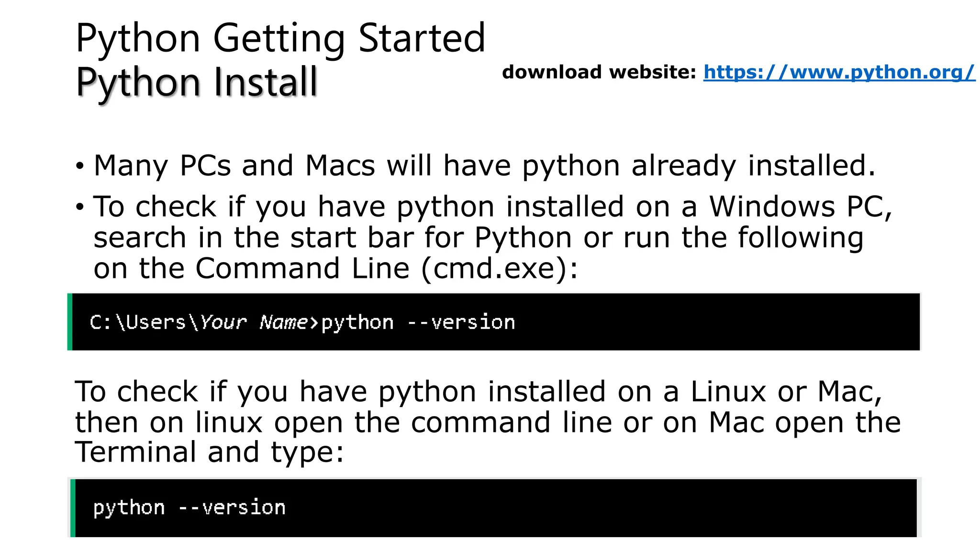Select the "Linux or Mac," text
The image size is (980, 551).
click(786, 392)
